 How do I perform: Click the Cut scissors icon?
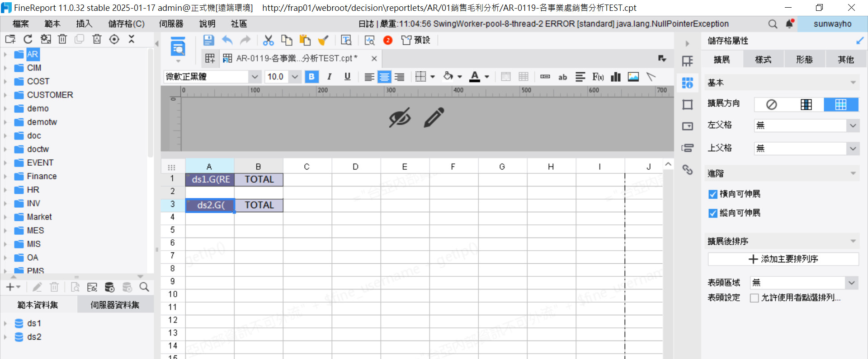(x=269, y=40)
